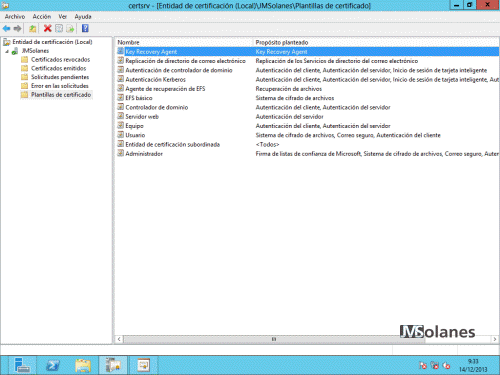
Task: Select Administrador template icon
Action: point(121,153)
